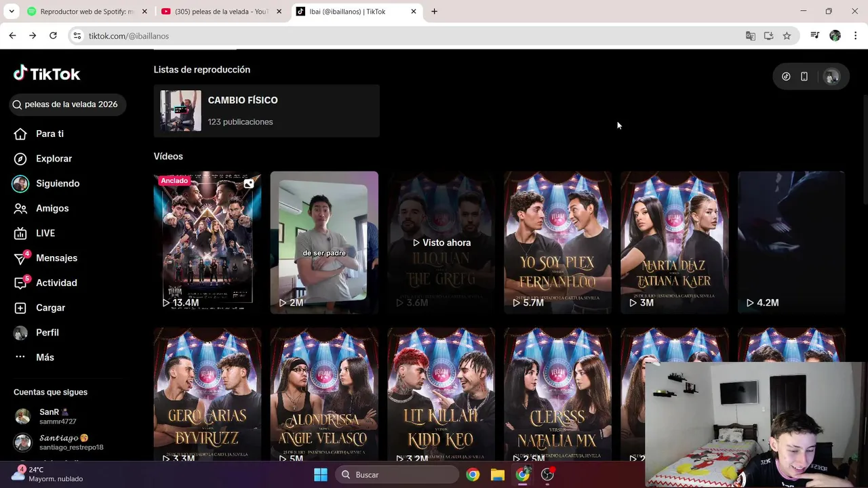Click the 'Visto ahora' label on the video
This screenshot has width=868, height=488.
pyautogui.click(x=441, y=243)
